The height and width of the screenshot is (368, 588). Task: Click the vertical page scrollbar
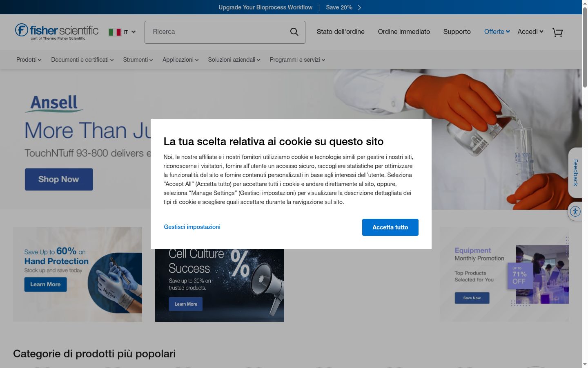585,47
